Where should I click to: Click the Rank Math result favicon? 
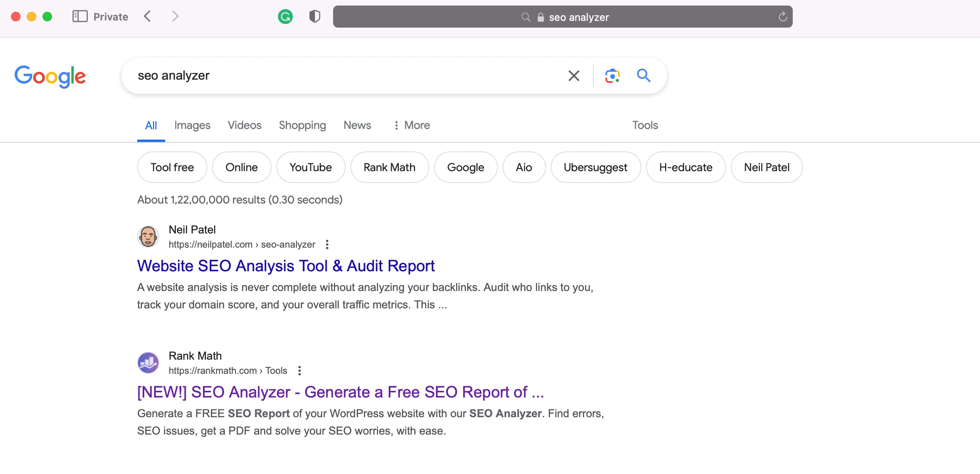pos(148,362)
